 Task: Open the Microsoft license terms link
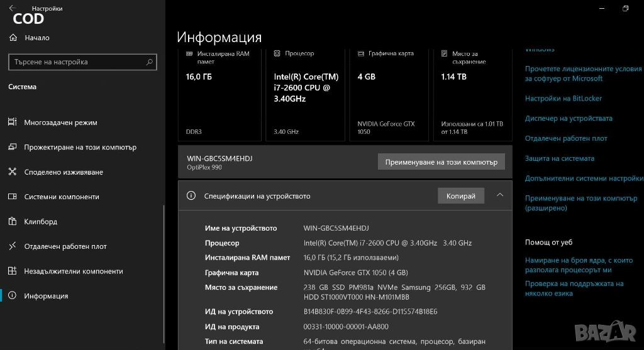click(583, 74)
